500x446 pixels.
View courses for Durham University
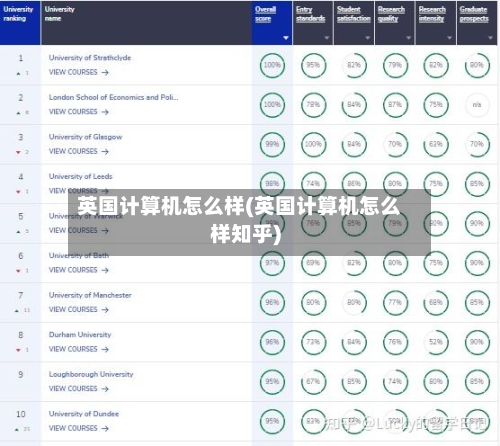click(79, 349)
